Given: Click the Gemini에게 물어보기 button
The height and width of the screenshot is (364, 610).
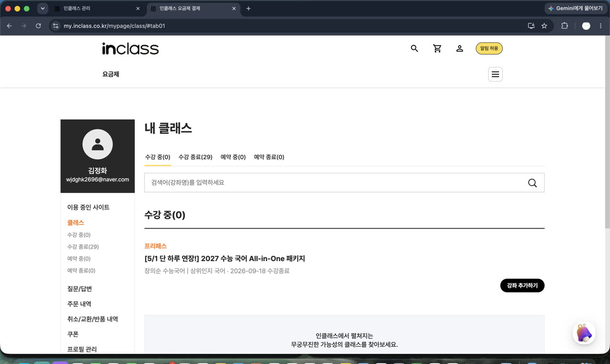Looking at the screenshot, I should pos(576,9).
